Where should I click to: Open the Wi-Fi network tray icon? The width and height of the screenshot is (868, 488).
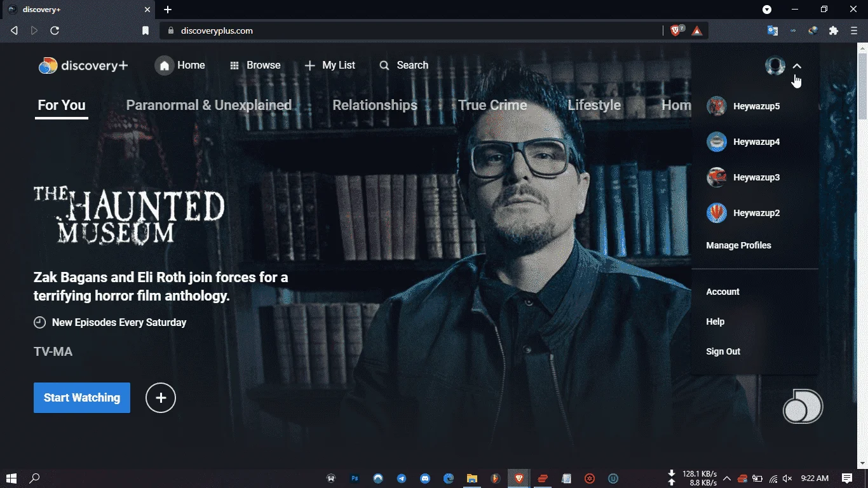pos(773,478)
